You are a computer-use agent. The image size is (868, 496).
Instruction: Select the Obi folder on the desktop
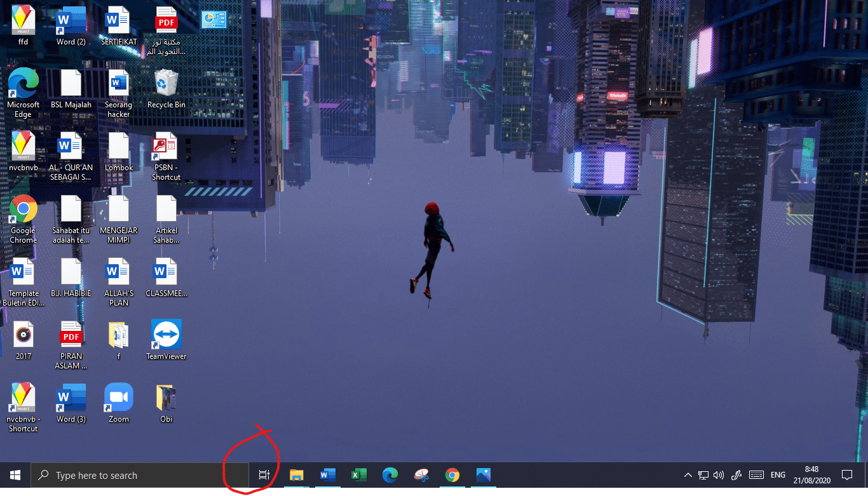point(166,403)
